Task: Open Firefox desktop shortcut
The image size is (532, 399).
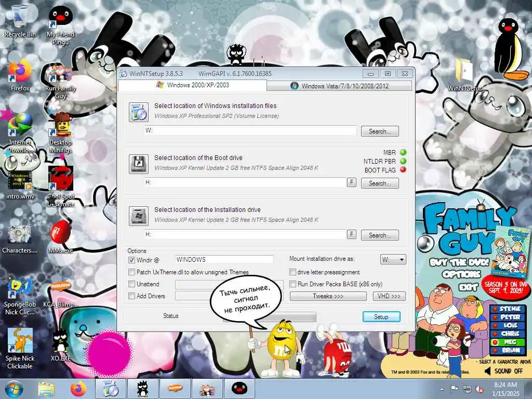Action: 20,75
